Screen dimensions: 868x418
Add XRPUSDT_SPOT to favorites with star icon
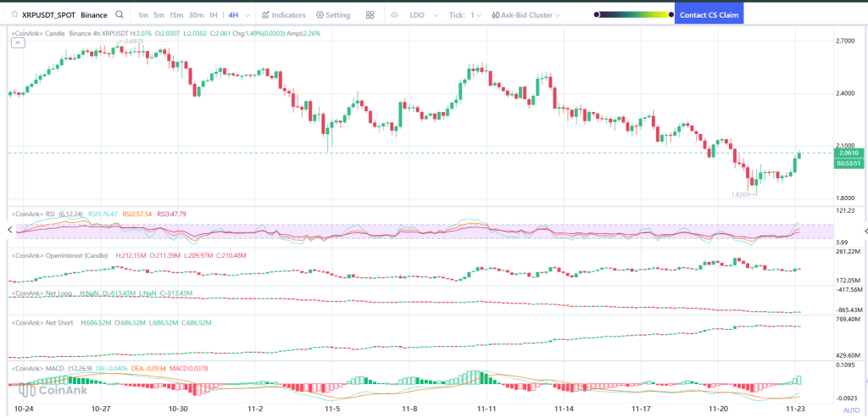[14, 15]
